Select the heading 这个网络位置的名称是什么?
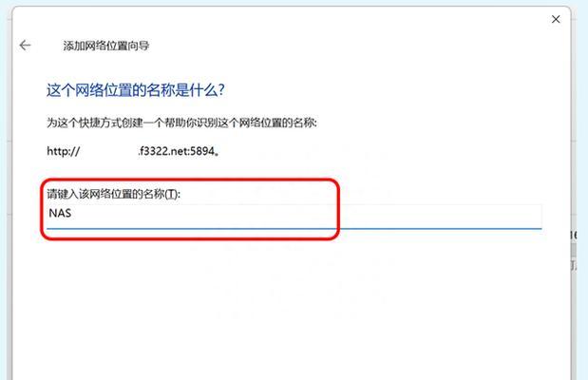588x380 pixels. tap(136, 90)
